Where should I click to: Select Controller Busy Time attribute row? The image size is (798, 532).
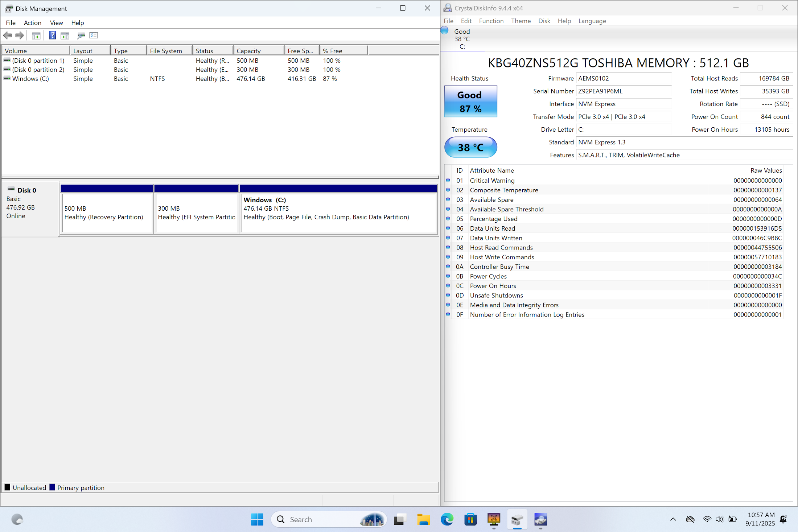pyautogui.click(x=614, y=267)
